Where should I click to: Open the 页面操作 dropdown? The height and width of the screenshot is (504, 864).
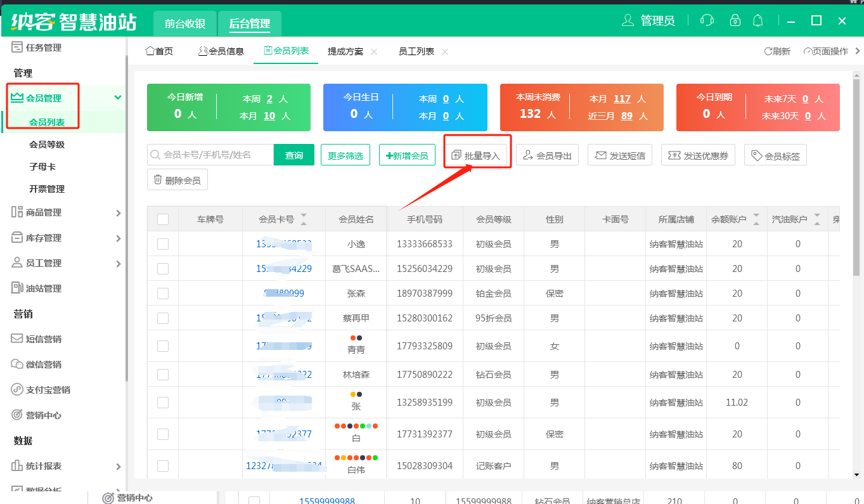pos(830,51)
